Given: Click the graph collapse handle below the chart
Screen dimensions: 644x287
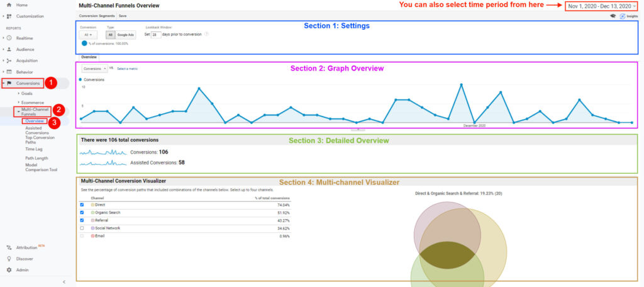Looking at the screenshot, I should (x=358, y=129).
